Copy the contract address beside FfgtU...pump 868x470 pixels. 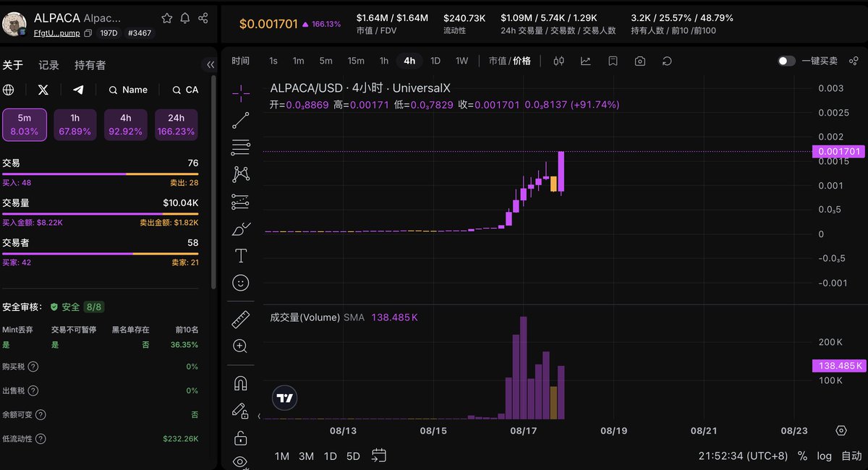click(x=88, y=33)
